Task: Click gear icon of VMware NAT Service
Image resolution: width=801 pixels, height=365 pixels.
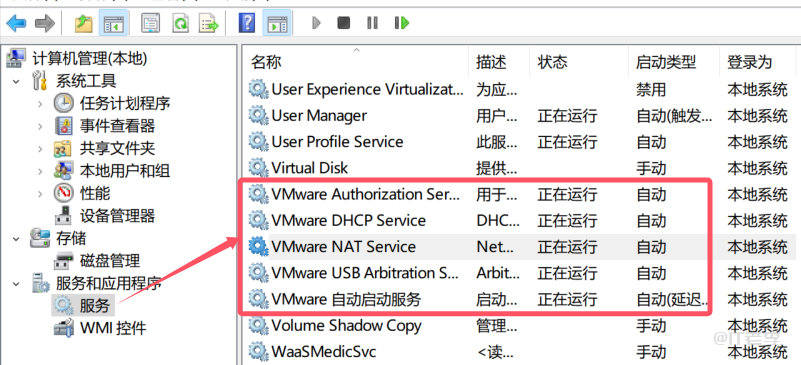Action: click(258, 247)
